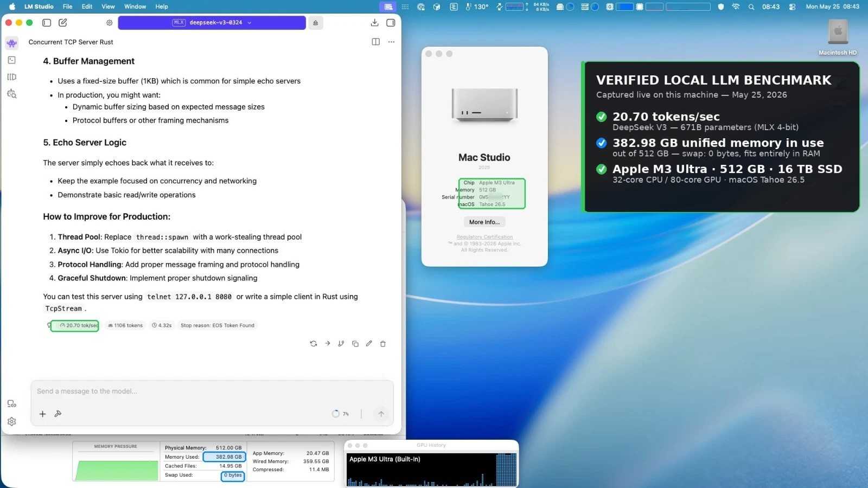
Task: Click the Physical Memory 512.00 GB value
Action: (229, 448)
